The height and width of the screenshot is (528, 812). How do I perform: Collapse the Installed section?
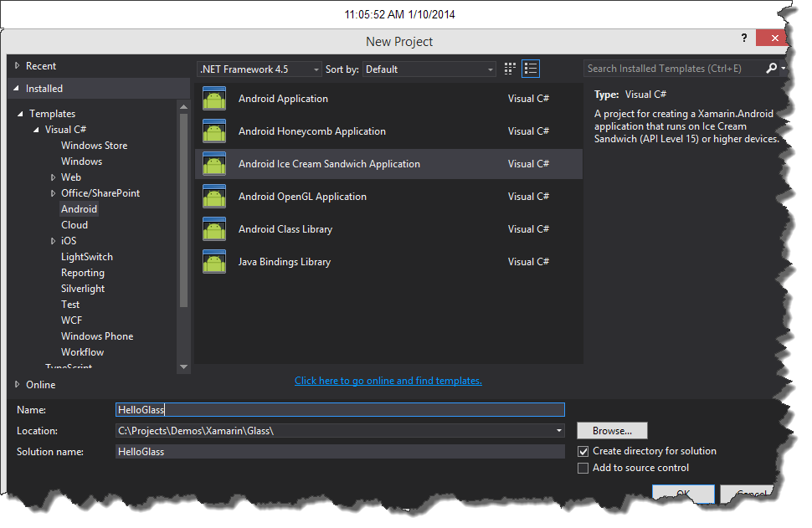tap(16, 89)
